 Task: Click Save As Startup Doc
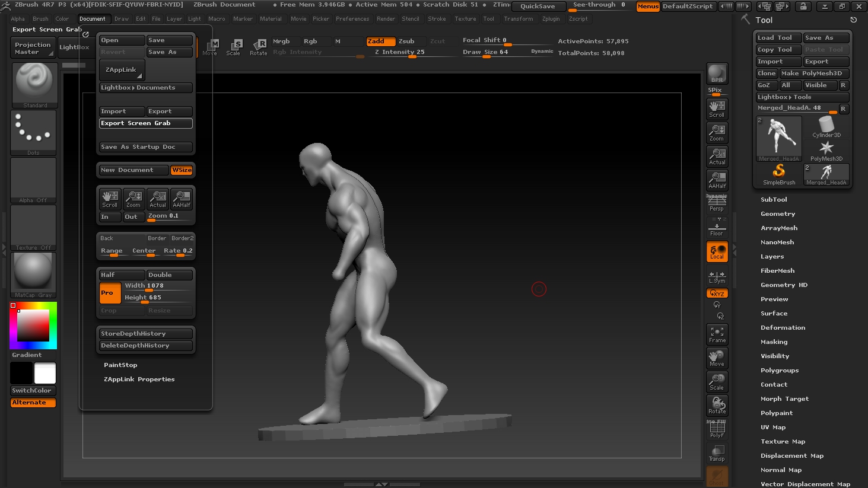pos(146,147)
